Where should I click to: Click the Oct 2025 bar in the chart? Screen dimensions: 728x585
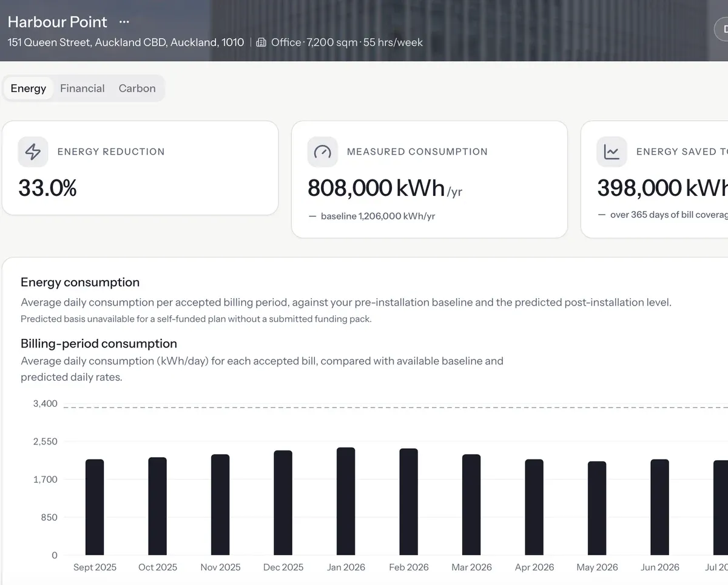[x=158, y=506]
